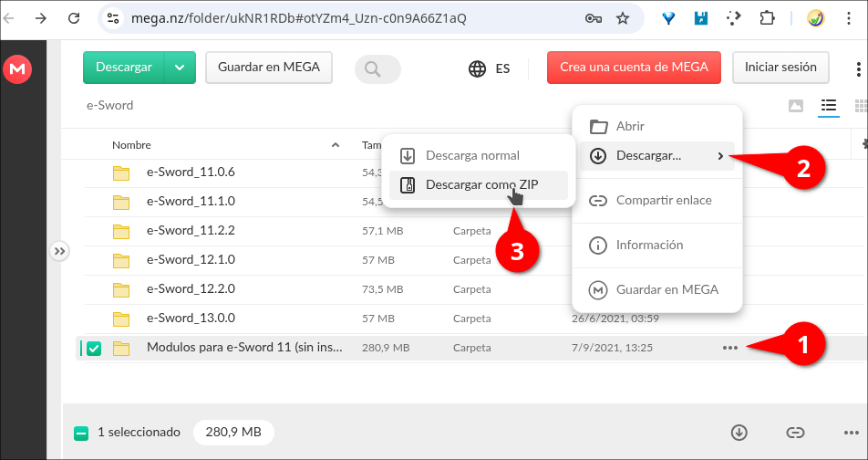Switch to grid thumbnail view
The width and height of the screenshot is (868, 460).
(861, 105)
